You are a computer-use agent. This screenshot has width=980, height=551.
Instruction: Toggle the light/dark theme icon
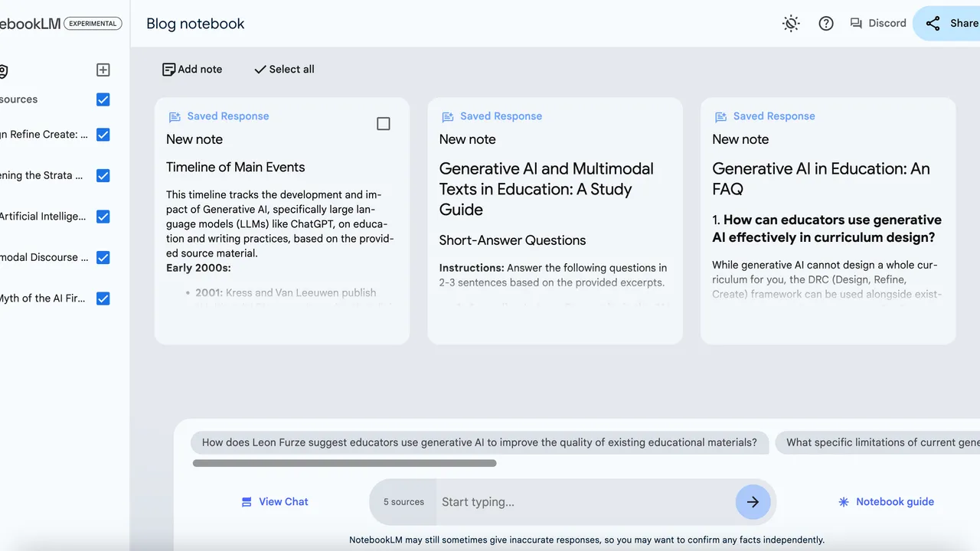(791, 24)
